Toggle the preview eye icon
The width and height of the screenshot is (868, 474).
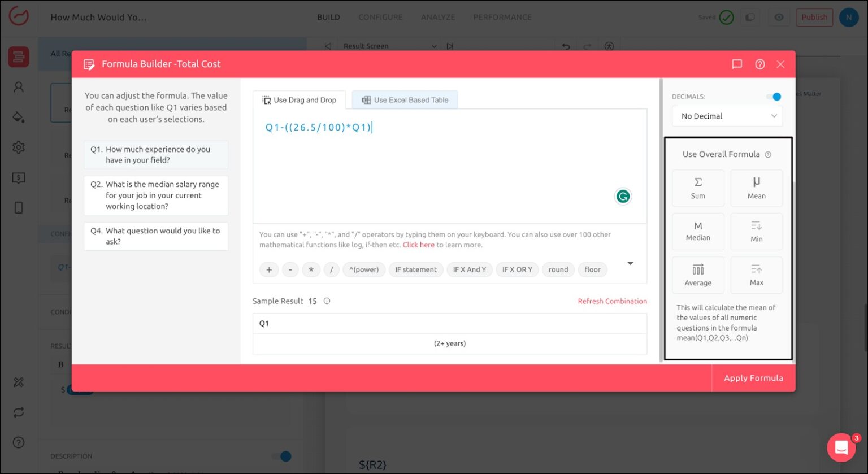779,18
